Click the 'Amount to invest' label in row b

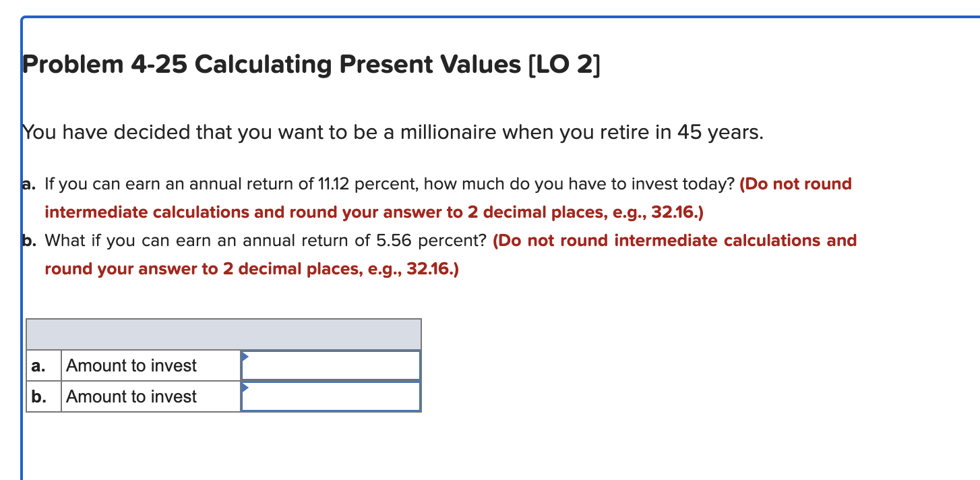[x=130, y=396]
